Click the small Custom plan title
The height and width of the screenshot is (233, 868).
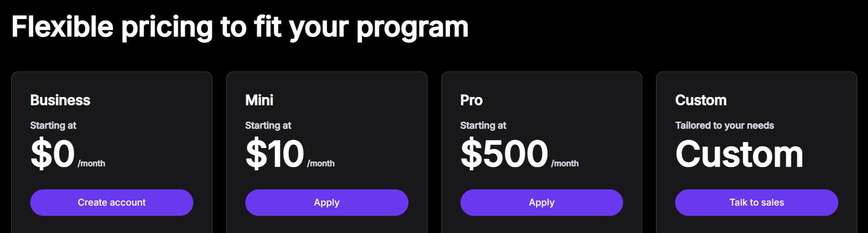pos(701,100)
